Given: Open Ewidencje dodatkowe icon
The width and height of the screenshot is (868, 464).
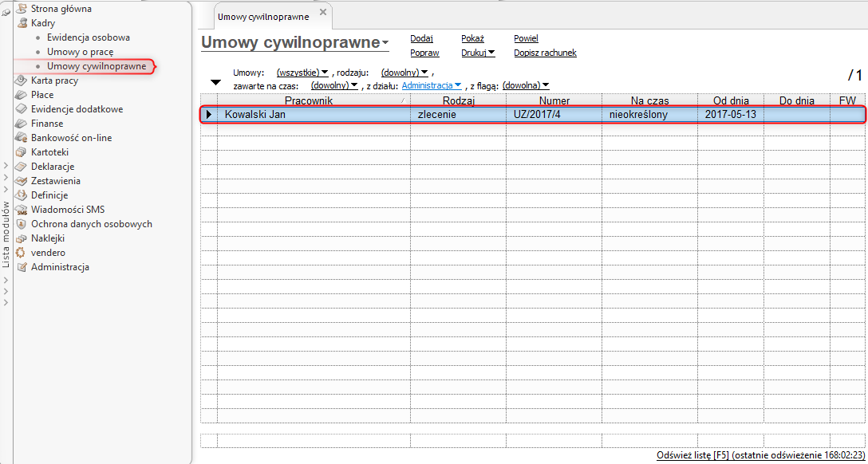Looking at the screenshot, I should click(22, 109).
